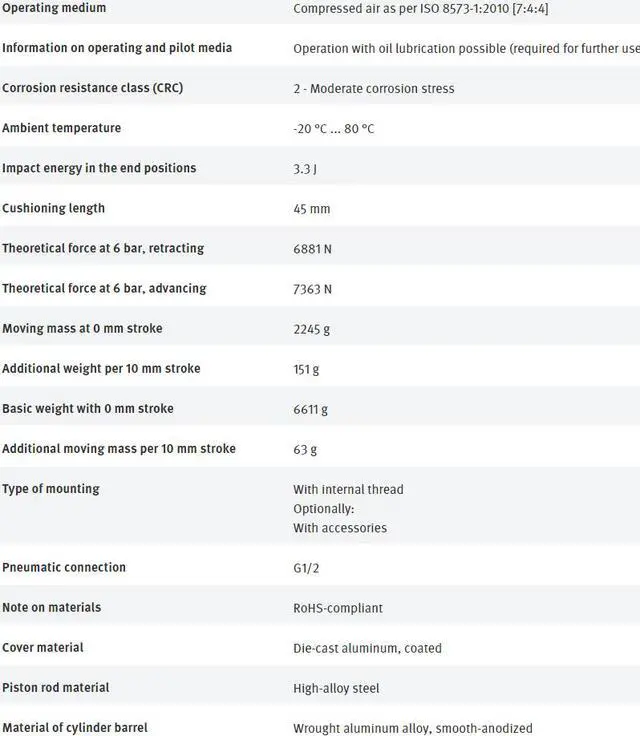Click the 'Cushioning length' label
This screenshot has width=640, height=736.
53,208
